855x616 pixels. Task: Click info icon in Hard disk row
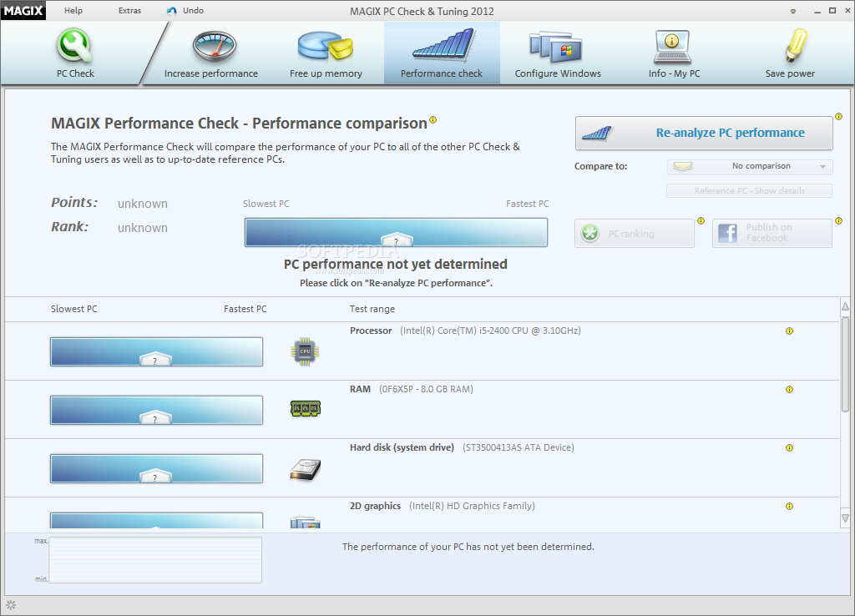coord(789,447)
